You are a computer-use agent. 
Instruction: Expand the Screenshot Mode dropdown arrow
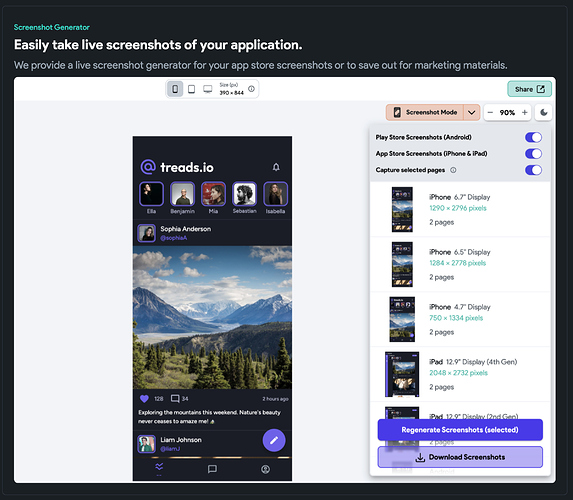pyautogui.click(x=471, y=112)
